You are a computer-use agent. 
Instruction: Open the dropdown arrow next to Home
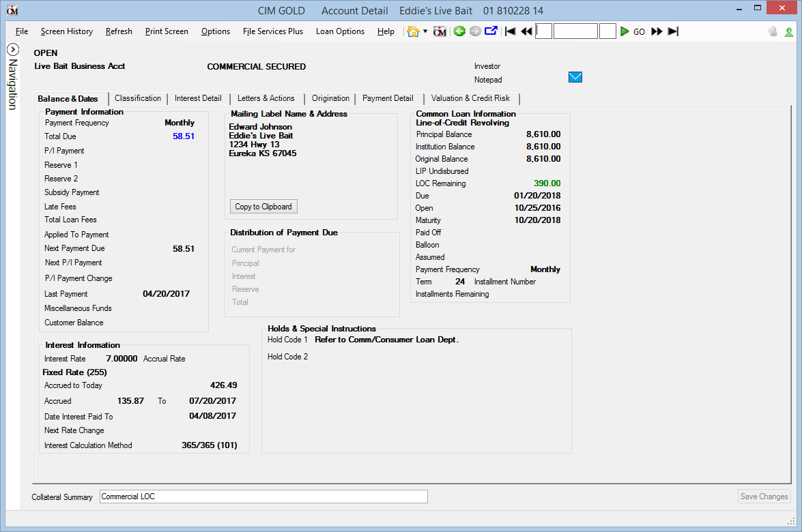(425, 31)
